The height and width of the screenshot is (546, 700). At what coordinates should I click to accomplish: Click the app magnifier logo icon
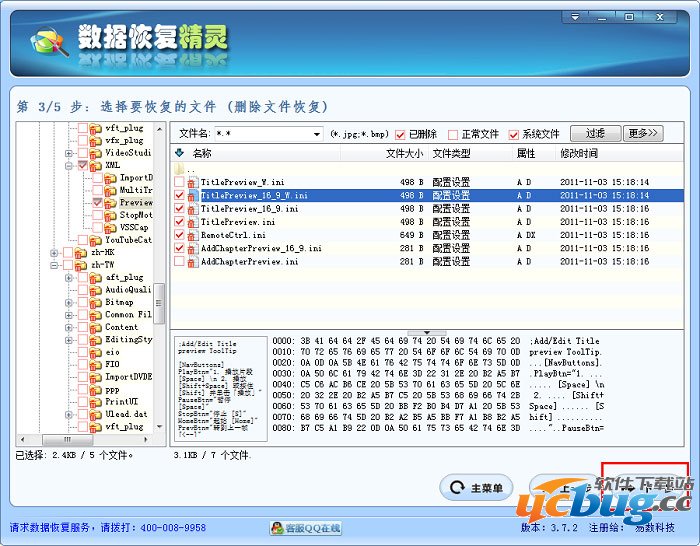point(49,43)
